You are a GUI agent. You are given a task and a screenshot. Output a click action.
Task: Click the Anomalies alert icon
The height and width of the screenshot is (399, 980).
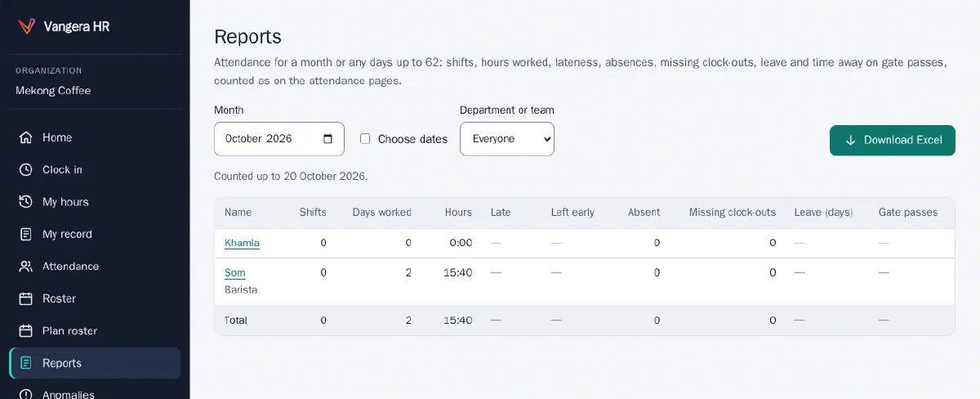(x=26, y=394)
